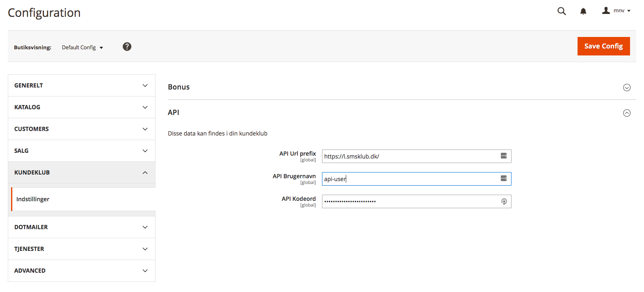Expand the CUSTOMERS sidebar section
Screen dimensions: 644x292
82,129
